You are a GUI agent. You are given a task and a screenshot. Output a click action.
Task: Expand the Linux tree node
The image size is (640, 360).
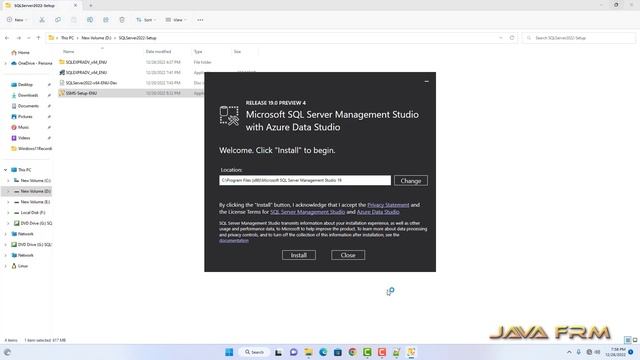[6, 266]
